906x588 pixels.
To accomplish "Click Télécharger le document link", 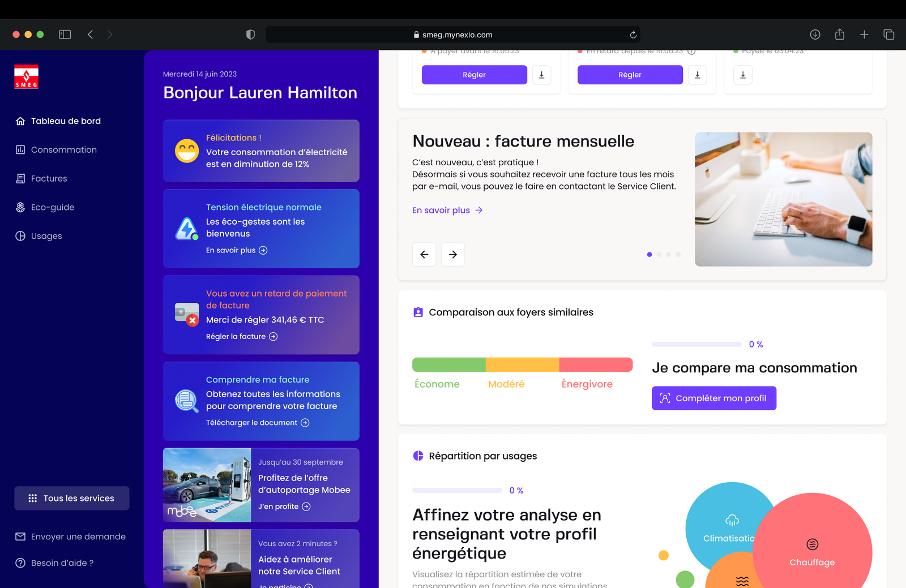I will point(258,423).
